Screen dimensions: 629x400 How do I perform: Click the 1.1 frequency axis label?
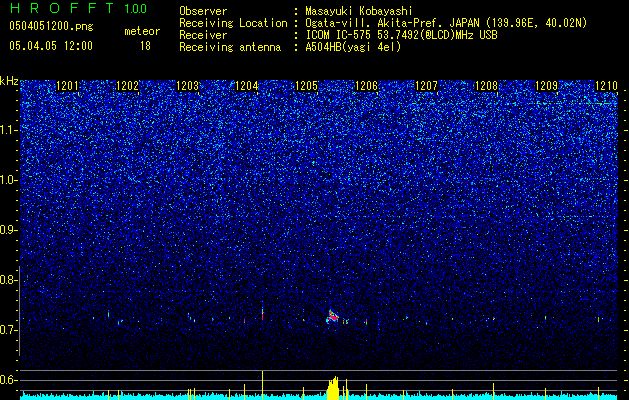(x=8, y=130)
